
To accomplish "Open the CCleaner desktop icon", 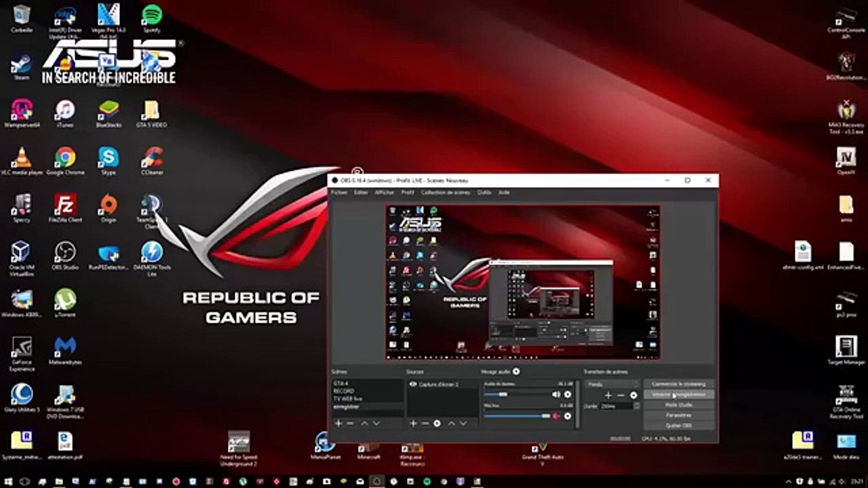I will click(152, 161).
